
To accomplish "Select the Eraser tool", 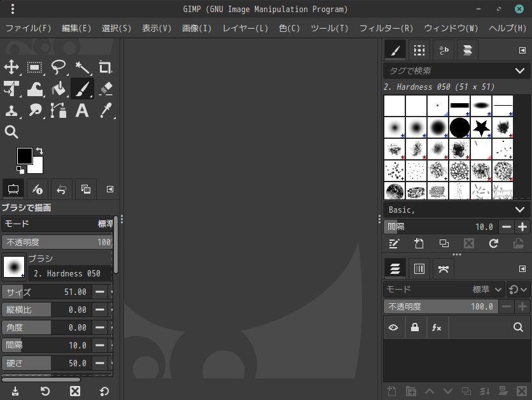I will pos(106,89).
